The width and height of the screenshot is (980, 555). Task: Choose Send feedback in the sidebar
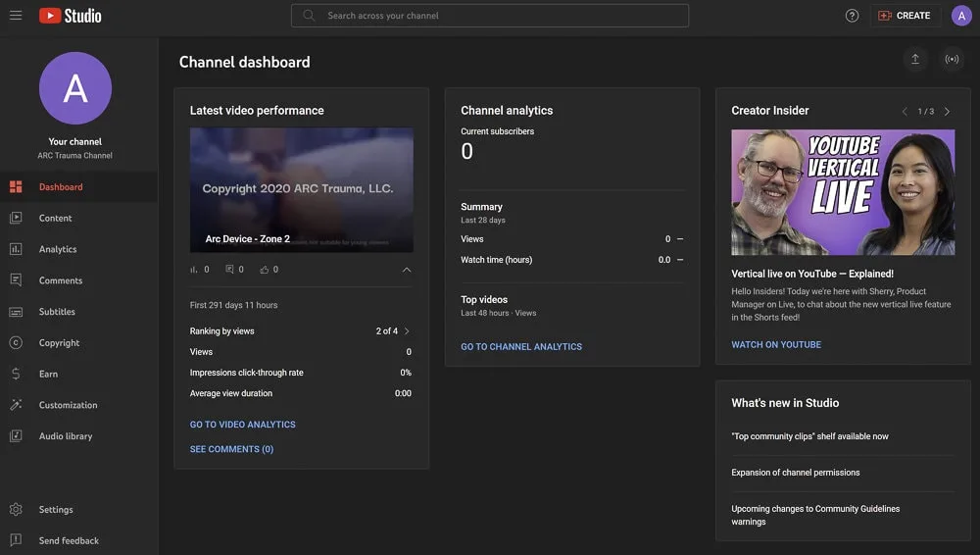tap(78, 540)
